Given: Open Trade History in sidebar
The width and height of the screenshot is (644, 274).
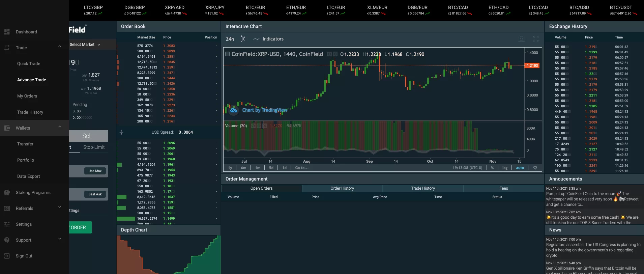Looking at the screenshot, I should tap(30, 112).
